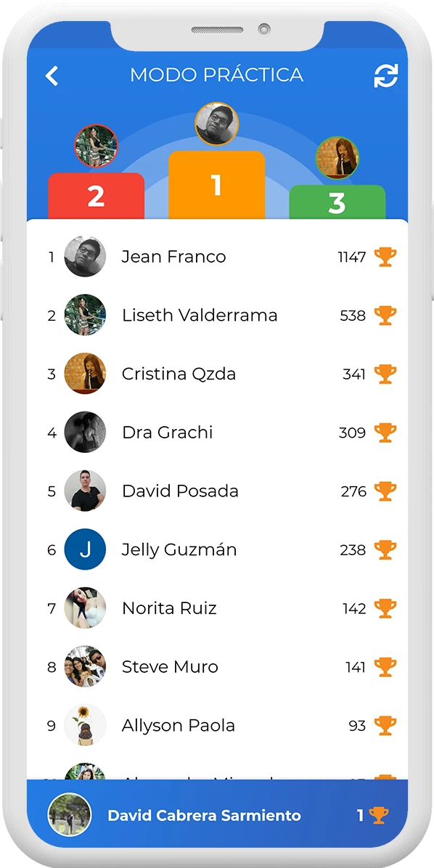Tap the trophy icon beside Dra Grachi
The width and height of the screenshot is (434, 868).
385,432
